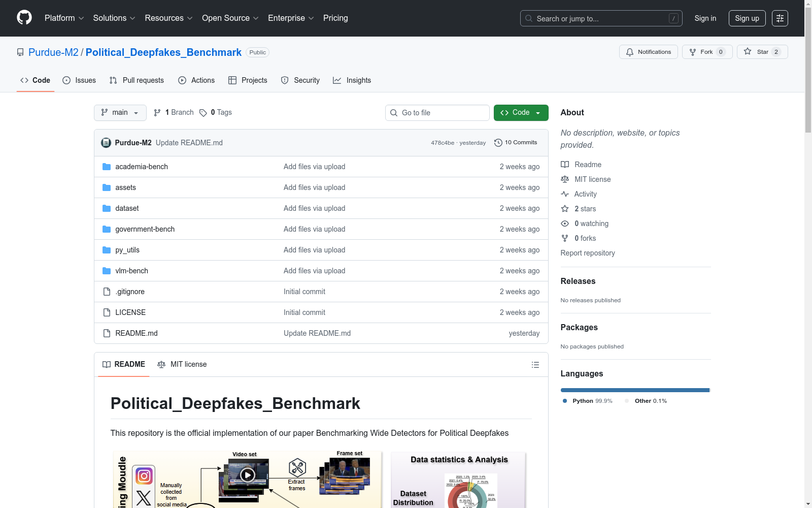
Task: Click the stars icon in About section
Action: click(x=565, y=209)
